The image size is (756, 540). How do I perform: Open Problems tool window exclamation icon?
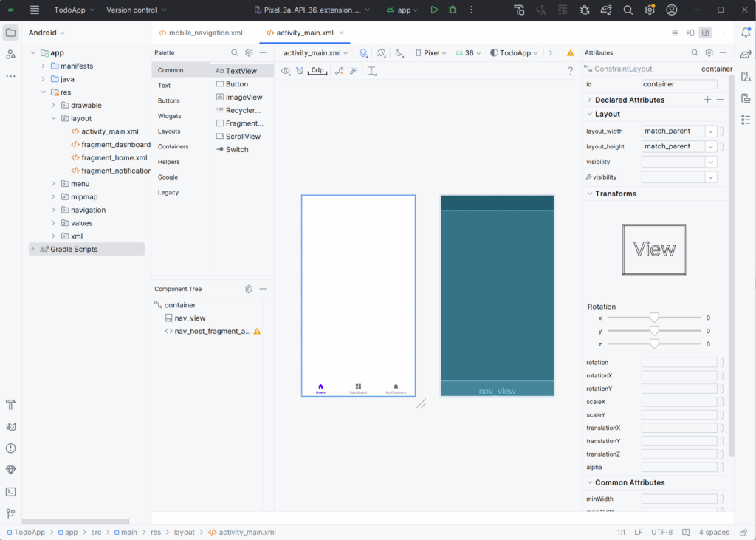click(x=10, y=448)
